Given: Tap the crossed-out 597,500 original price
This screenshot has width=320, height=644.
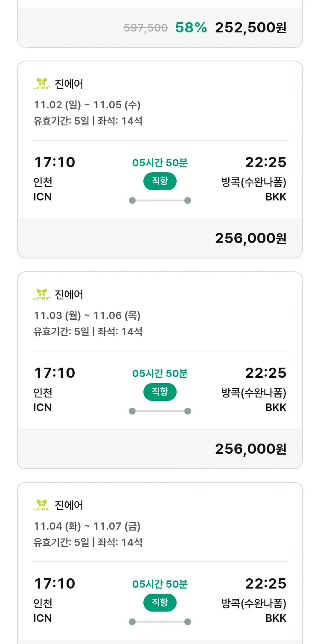Looking at the screenshot, I should coord(145,28).
